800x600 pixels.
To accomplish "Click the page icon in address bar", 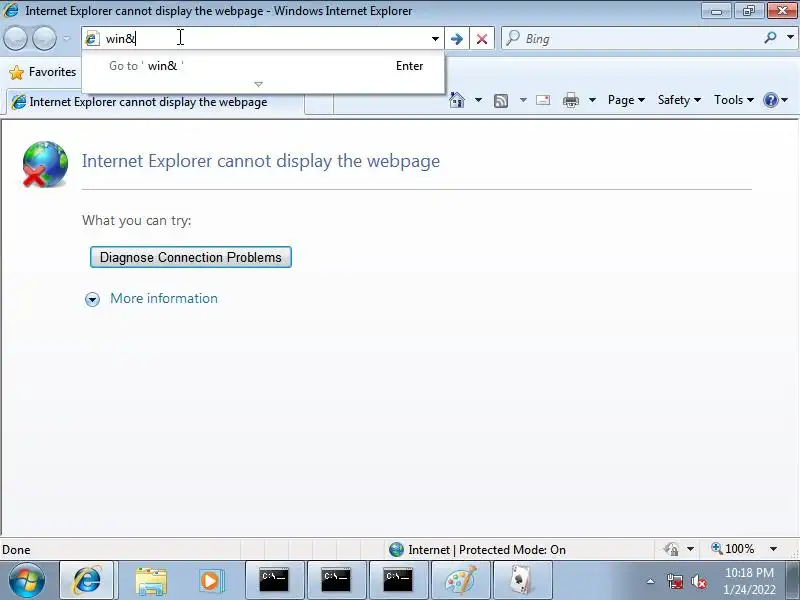I will (x=92, y=38).
